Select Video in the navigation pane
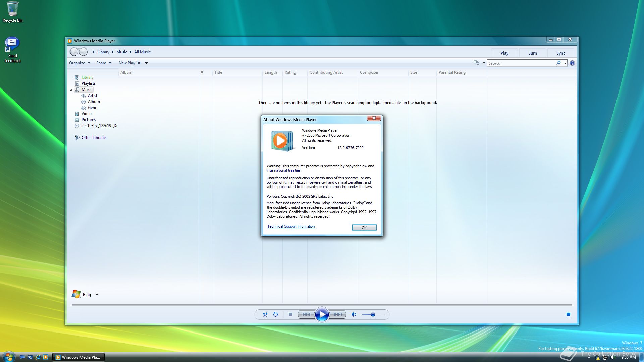This screenshot has width=644, height=362. pyautogui.click(x=83, y=114)
